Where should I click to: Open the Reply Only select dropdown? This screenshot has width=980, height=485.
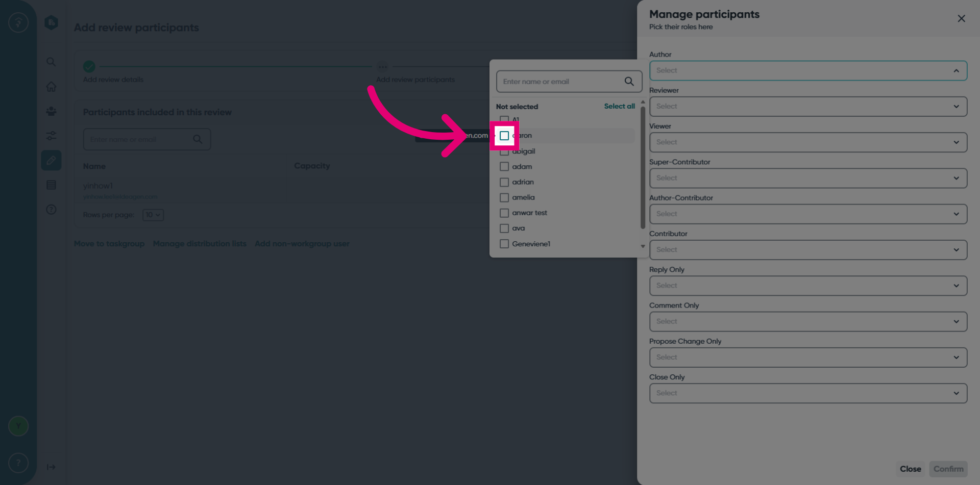808,286
